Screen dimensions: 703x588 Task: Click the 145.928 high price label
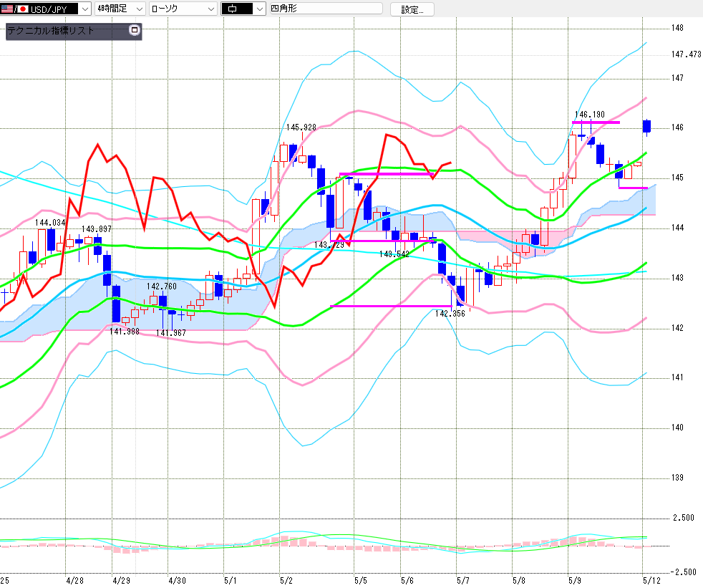click(x=301, y=127)
